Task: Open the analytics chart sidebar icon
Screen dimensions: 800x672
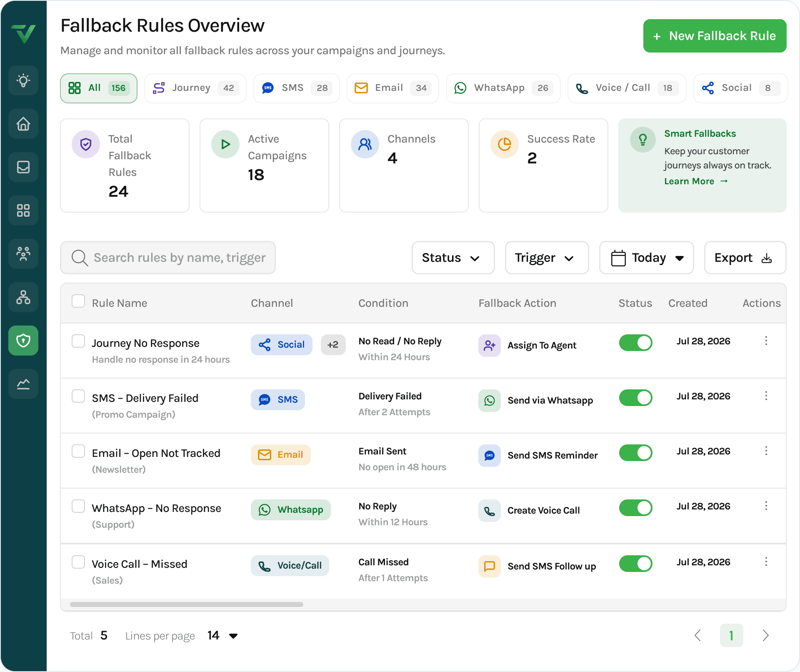Action: 23,384
